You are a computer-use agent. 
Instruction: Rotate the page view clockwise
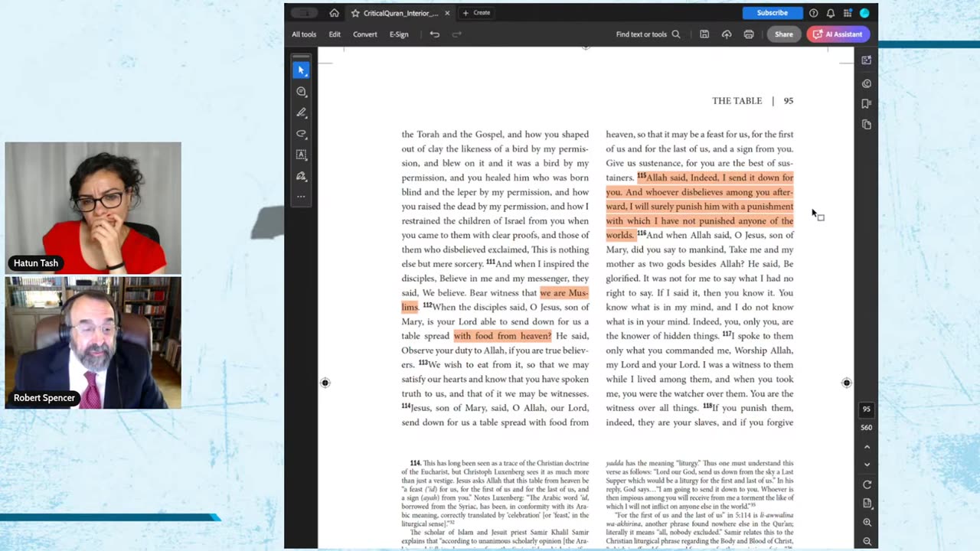coord(867,484)
